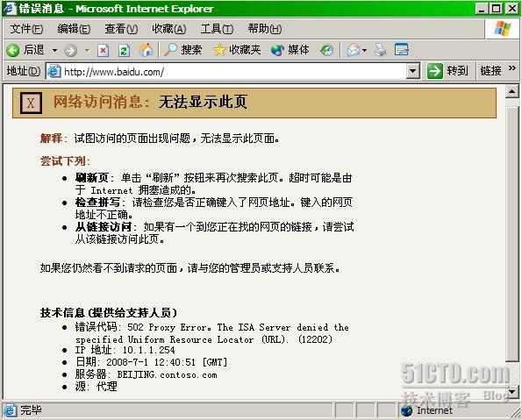Open Search with the magnifier icon

[170, 50]
